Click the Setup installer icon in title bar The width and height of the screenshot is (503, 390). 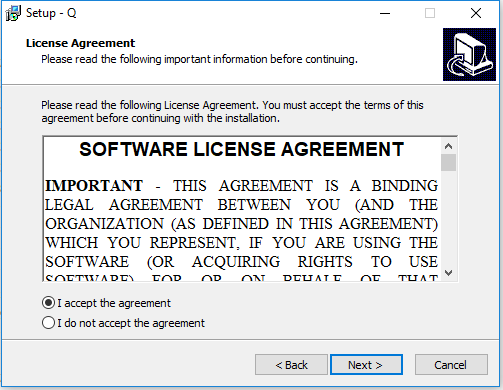click(13, 13)
